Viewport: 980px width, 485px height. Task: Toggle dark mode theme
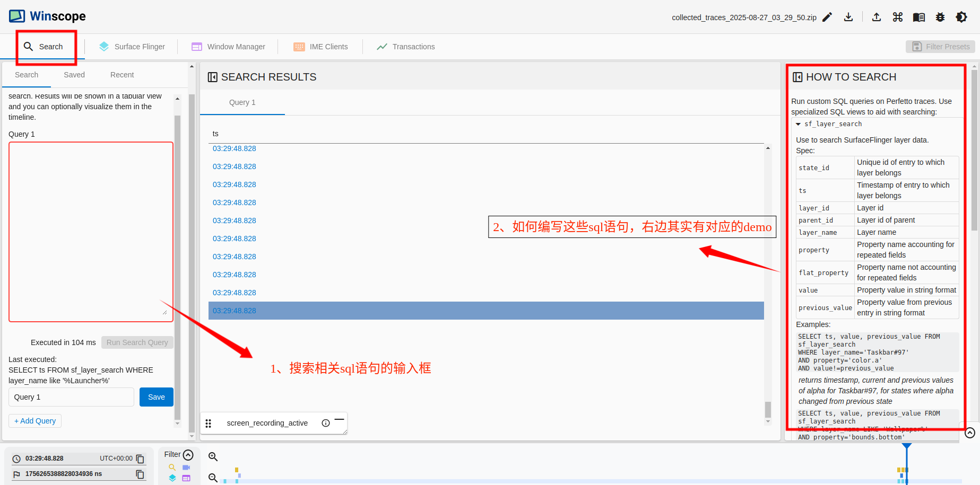[x=961, y=17]
